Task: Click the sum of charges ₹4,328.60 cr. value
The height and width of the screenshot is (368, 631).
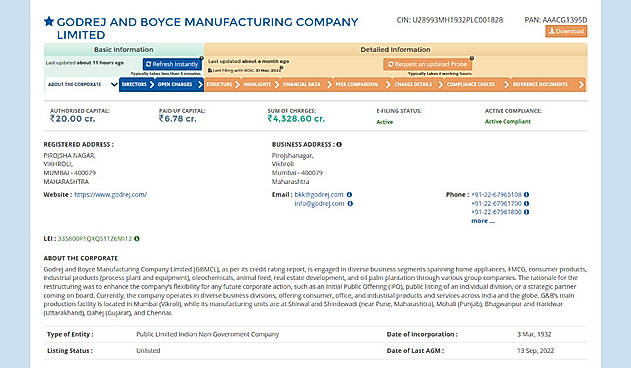Action: point(296,119)
